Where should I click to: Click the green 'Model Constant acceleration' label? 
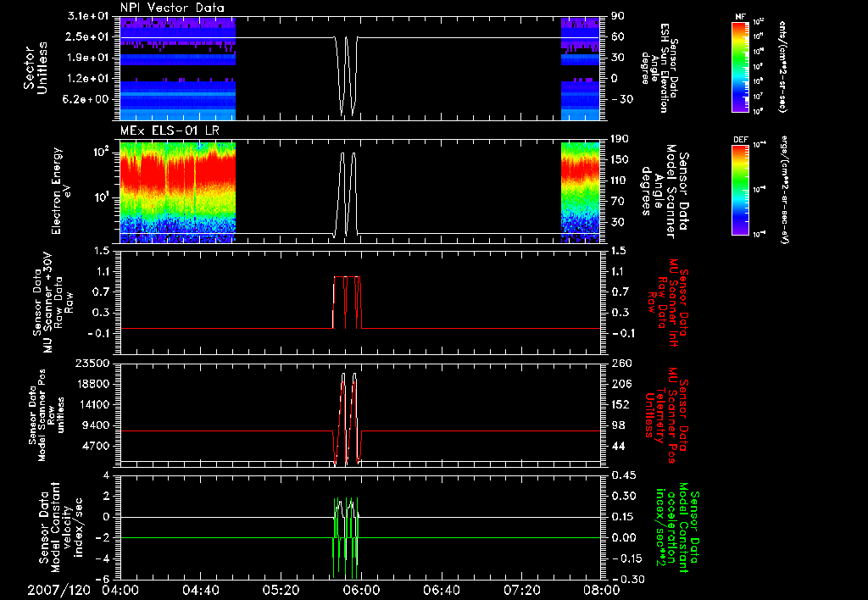pos(676,528)
